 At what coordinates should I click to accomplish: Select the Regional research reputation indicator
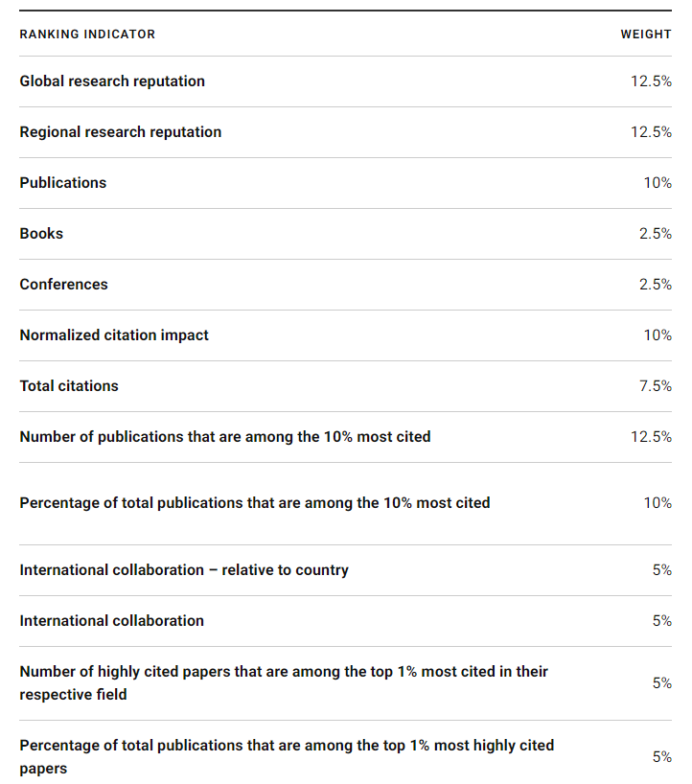tap(121, 132)
